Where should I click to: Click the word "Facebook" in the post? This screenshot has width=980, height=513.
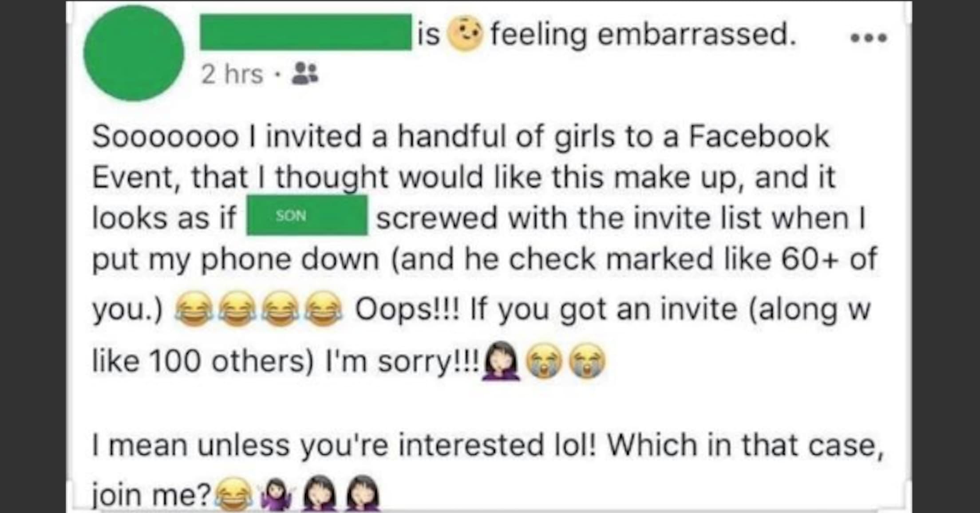pos(759,136)
